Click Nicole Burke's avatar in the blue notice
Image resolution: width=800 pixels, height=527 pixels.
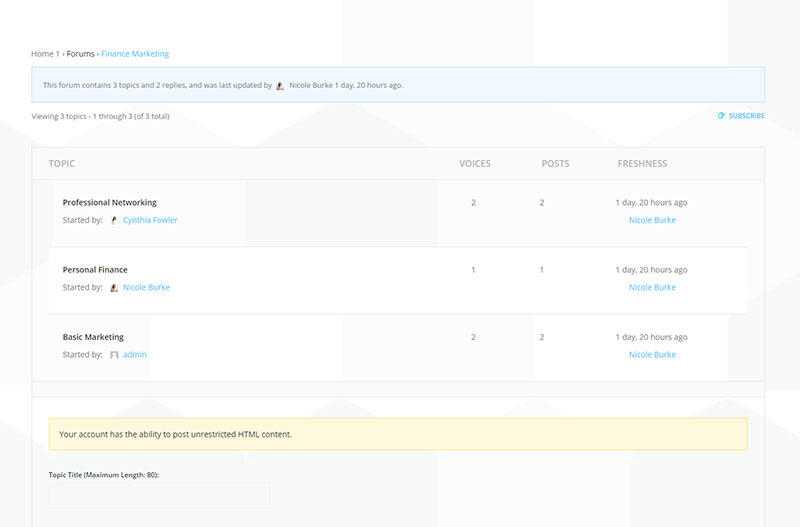point(280,86)
